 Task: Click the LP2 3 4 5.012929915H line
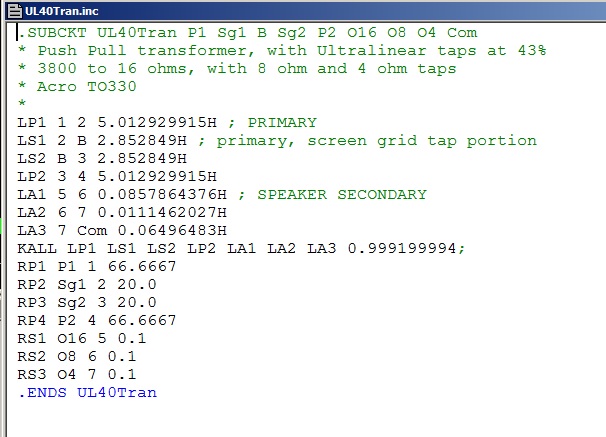(x=117, y=177)
